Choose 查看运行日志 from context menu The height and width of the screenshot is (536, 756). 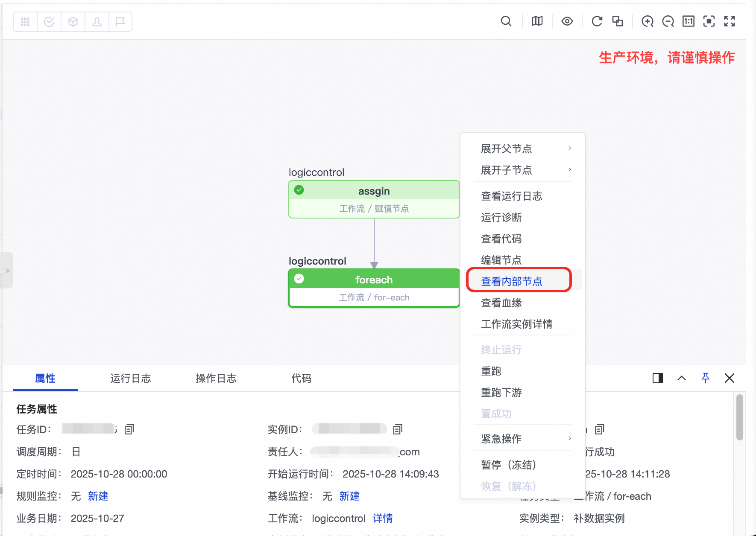(x=512, y=196)
